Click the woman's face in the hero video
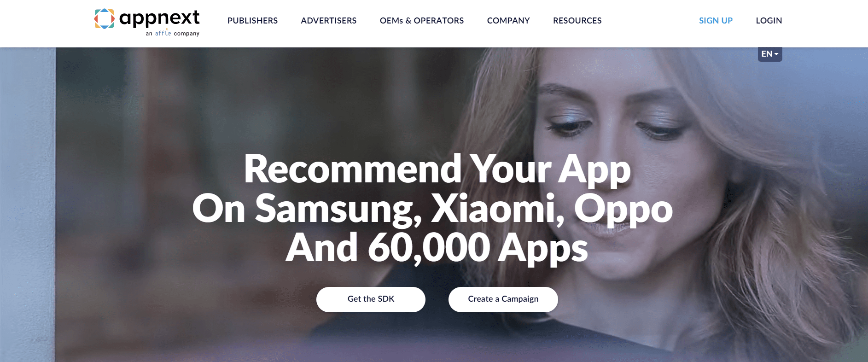Screen dimensions: 868x362 point(612,157)
